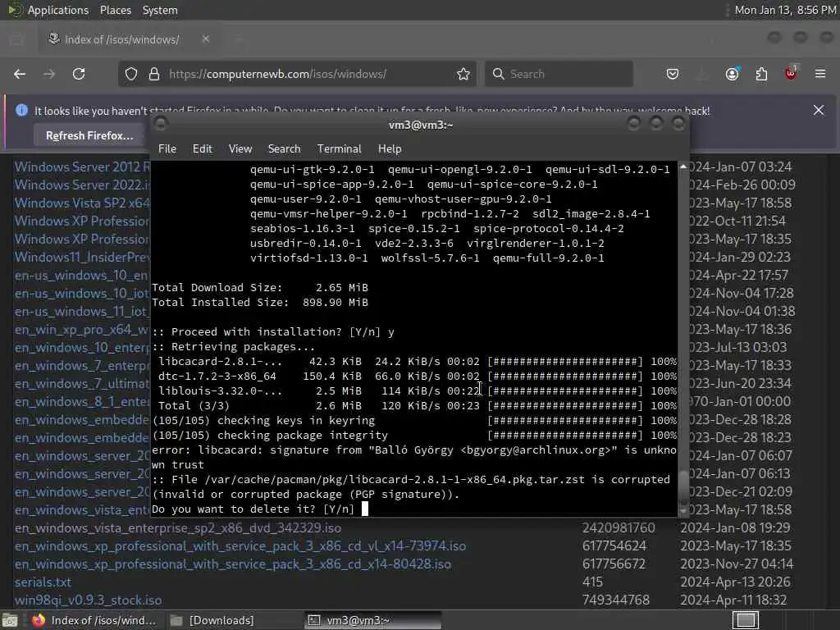
Task: Open en_windows_7_ultimat link
Action: 82,384
